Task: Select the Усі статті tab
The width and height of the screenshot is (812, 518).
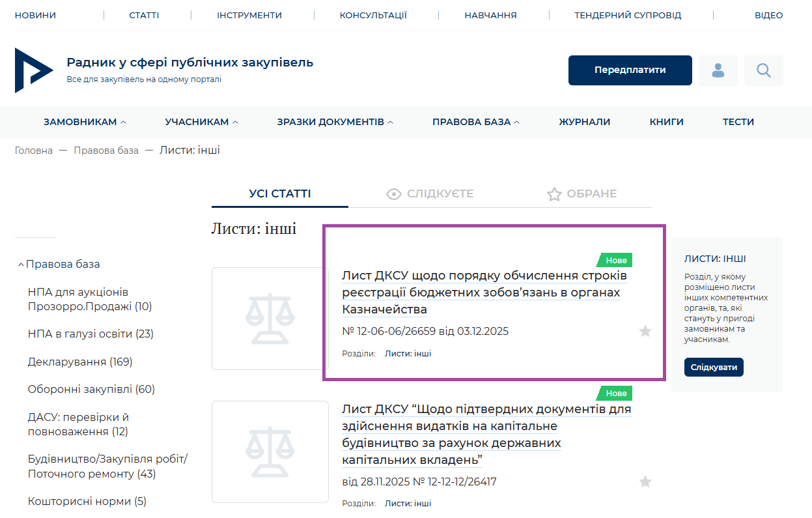Action: click(x=280, y=194)
